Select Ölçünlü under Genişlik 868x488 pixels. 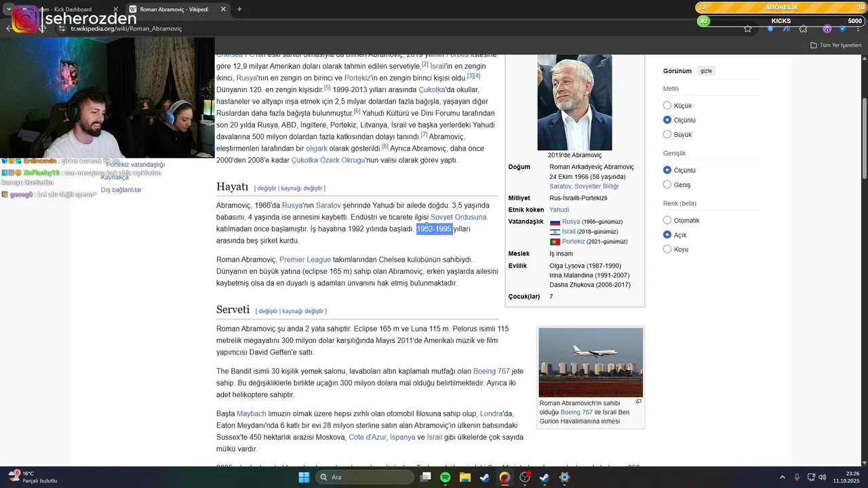coord(667,170)
